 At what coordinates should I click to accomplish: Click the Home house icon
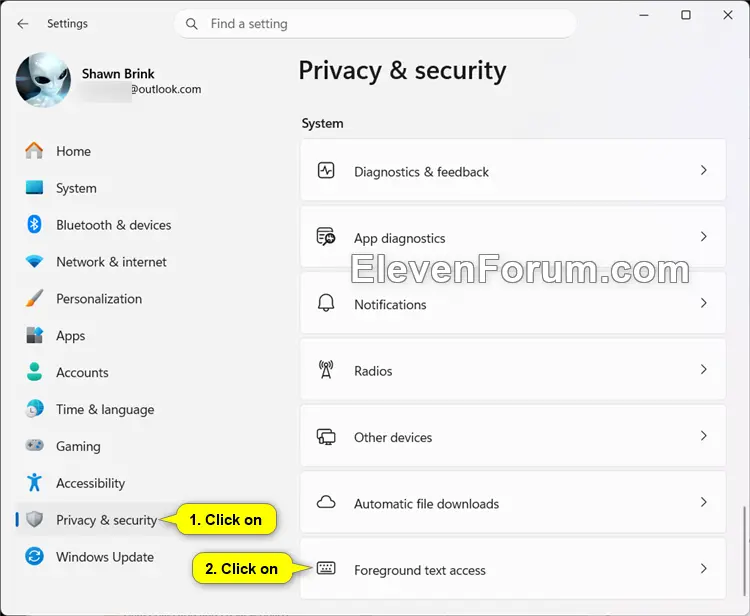34,151
